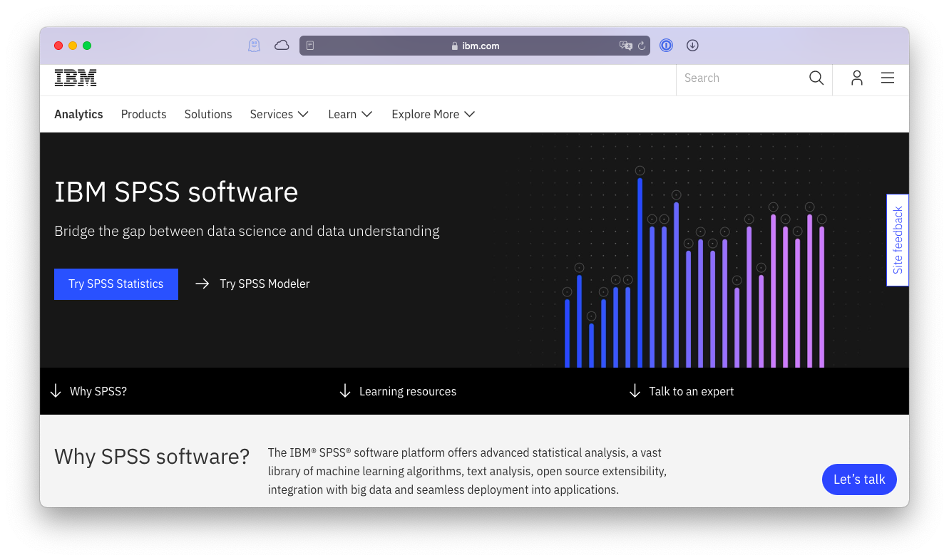949x560 pixels.
Task: Open the Site feedback side tab
Action: pyautogui.click(x=898, y=240)
